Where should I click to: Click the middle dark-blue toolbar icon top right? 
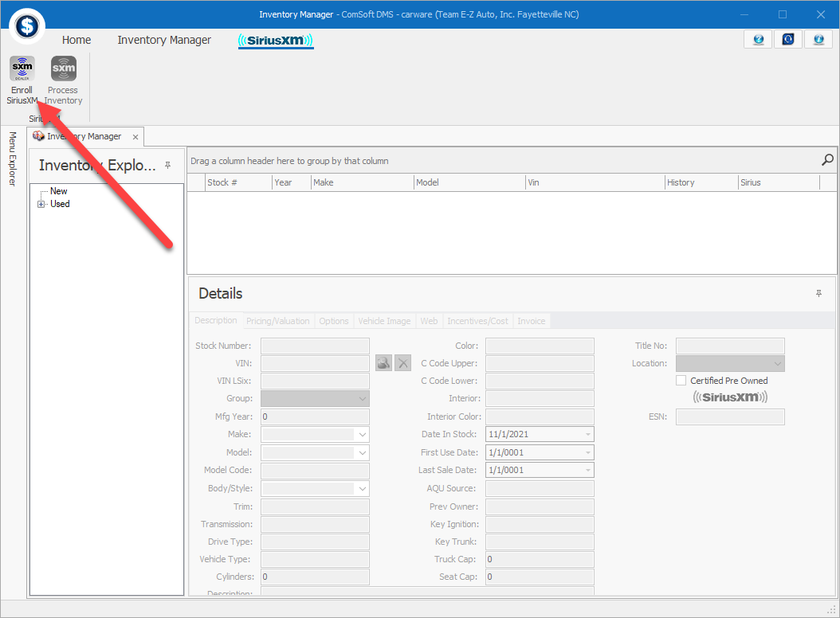[788, 39]
